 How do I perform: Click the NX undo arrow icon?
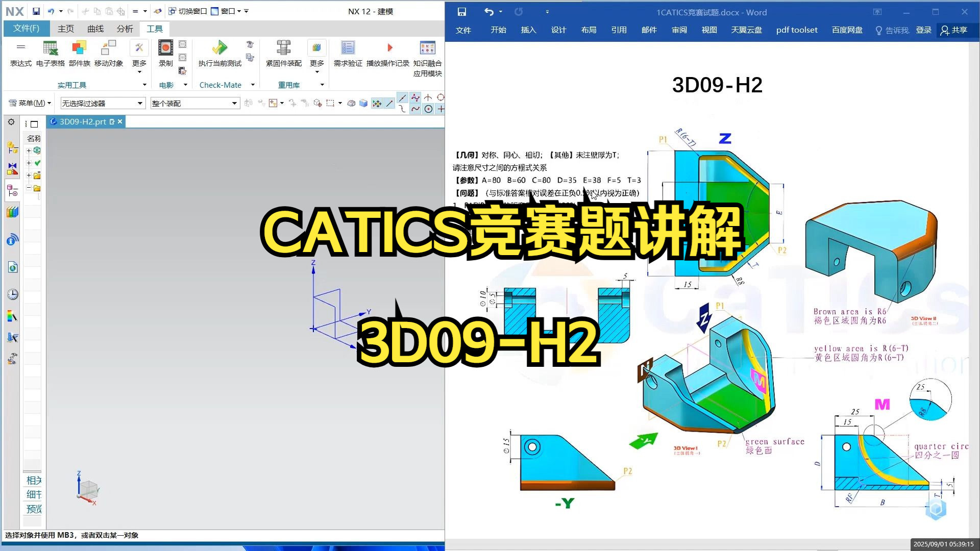(51, 11)
